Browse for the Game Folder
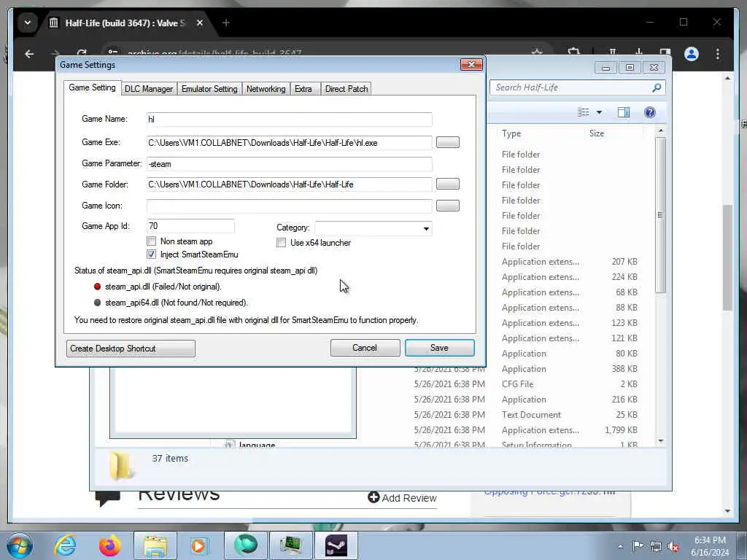 (448, 184)
